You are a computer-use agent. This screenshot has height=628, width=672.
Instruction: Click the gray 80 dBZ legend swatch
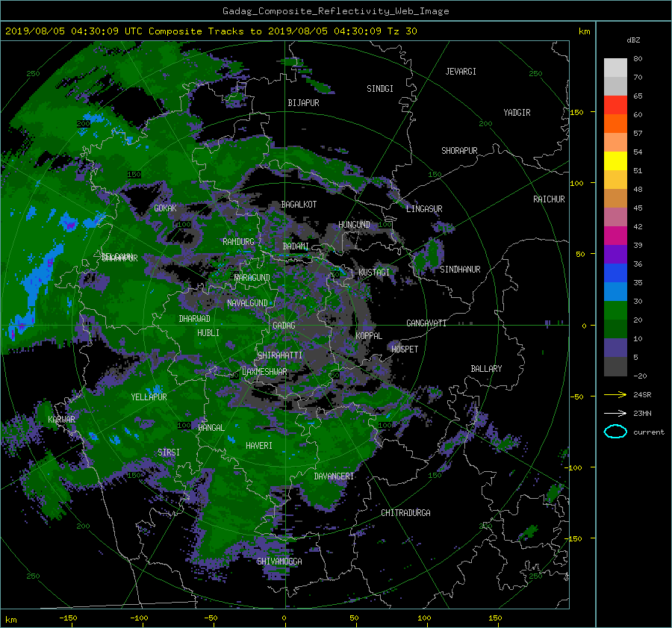pos(615,67)
